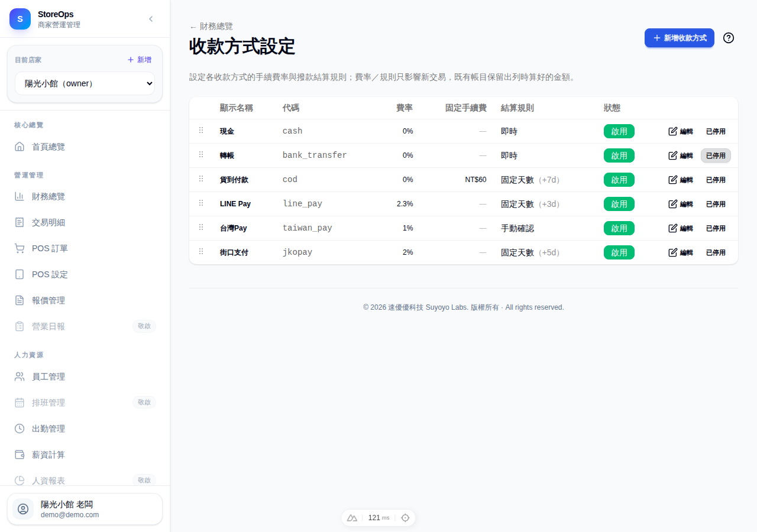757x532 pixels.
Task: Toggle 已停用 on the 轉帳 row
Action: [716, 155]
